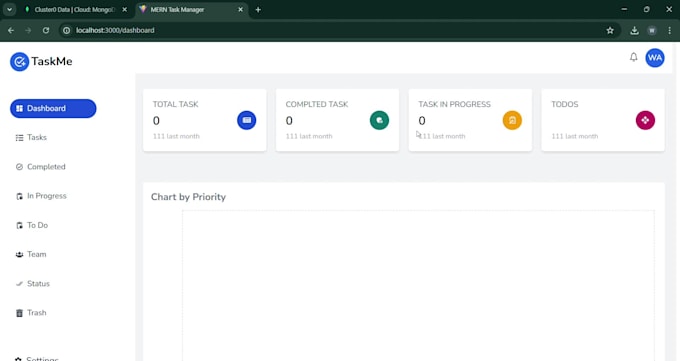Close the MERN Task Manager tab

[x=240, y=10]
